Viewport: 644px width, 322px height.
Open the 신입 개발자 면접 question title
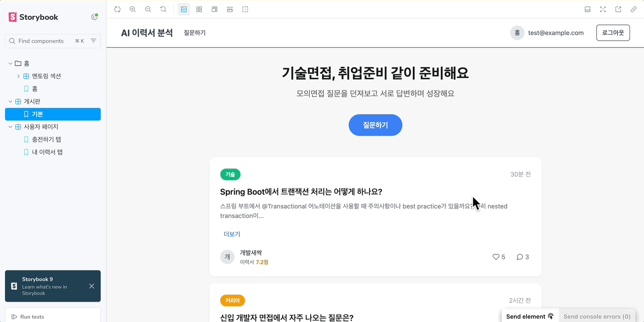pyautogui.click(x=287, y=317)
